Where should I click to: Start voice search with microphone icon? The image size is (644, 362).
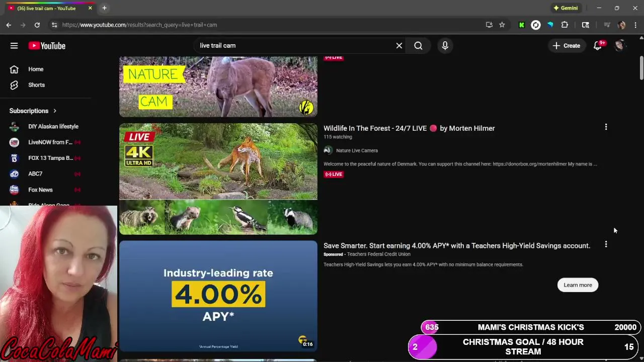(445, 46)
